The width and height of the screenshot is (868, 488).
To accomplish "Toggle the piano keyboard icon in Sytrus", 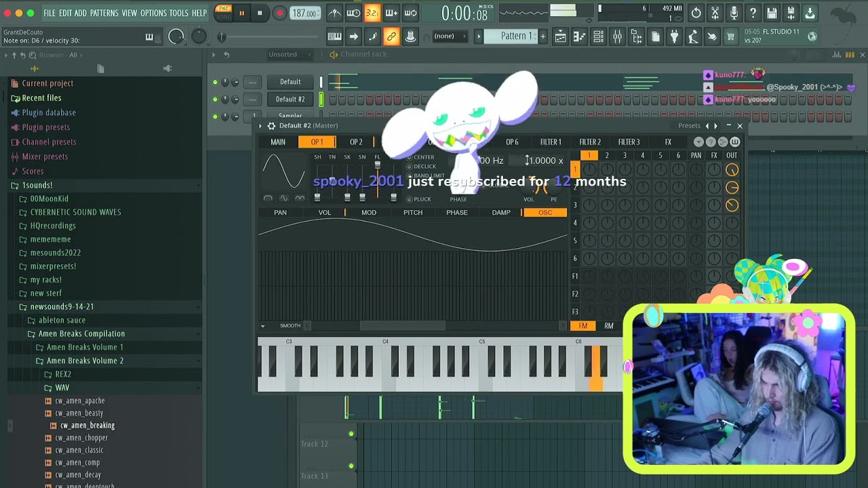I will coord(735,142).
